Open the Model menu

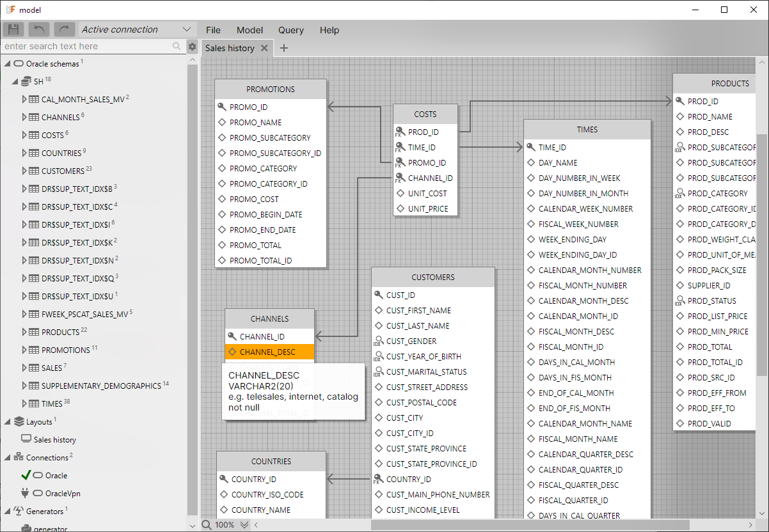pyautogui.click(x=250, y=30)
